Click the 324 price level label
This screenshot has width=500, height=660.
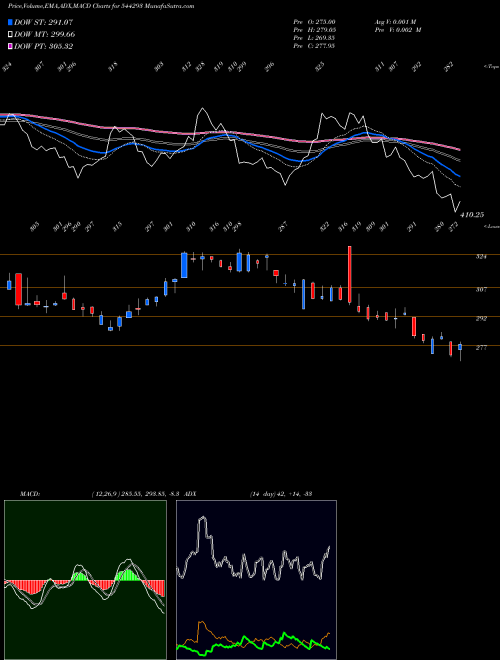tap(481, 256)
